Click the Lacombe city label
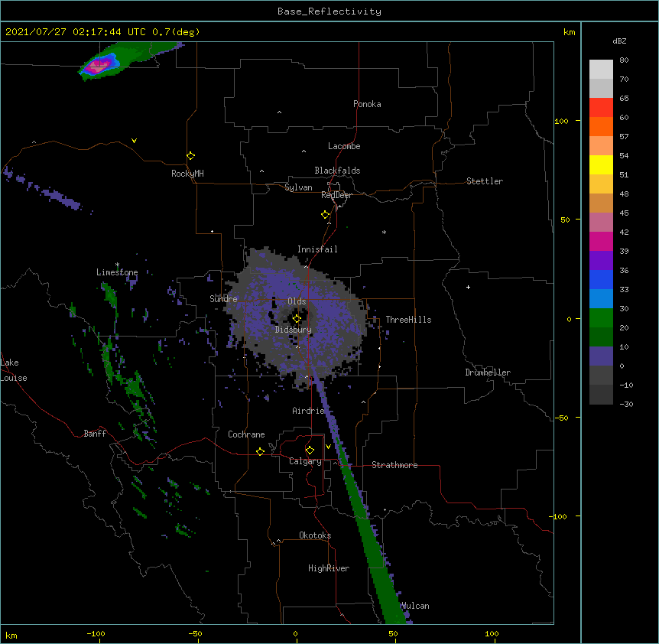659x644 pixels. [344, 146]
